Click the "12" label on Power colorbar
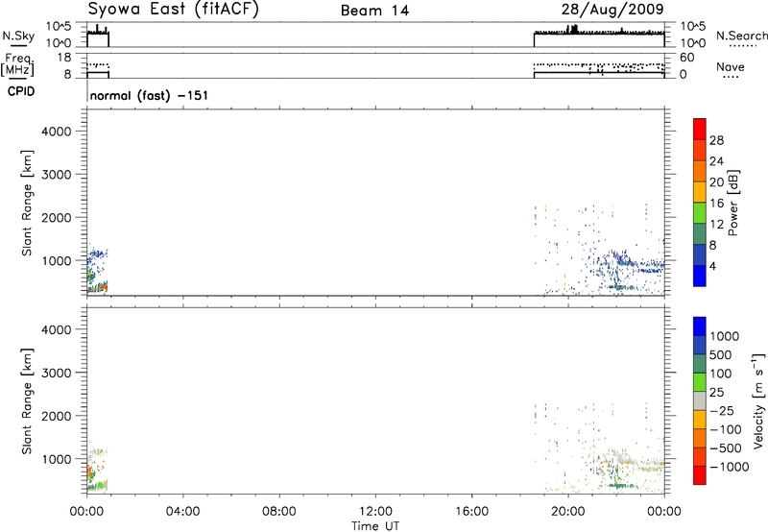768x532 pixels. pos(716,225)
